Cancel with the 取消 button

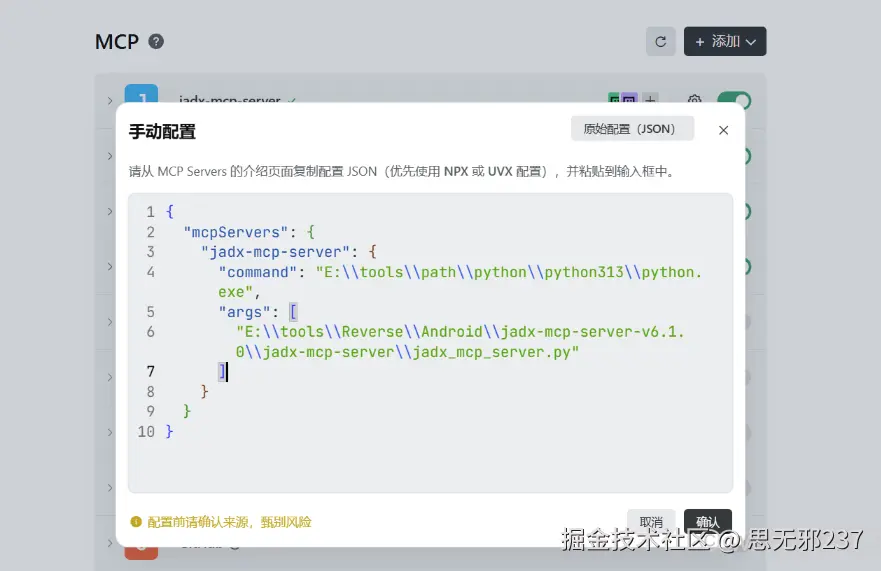point(651,521)
